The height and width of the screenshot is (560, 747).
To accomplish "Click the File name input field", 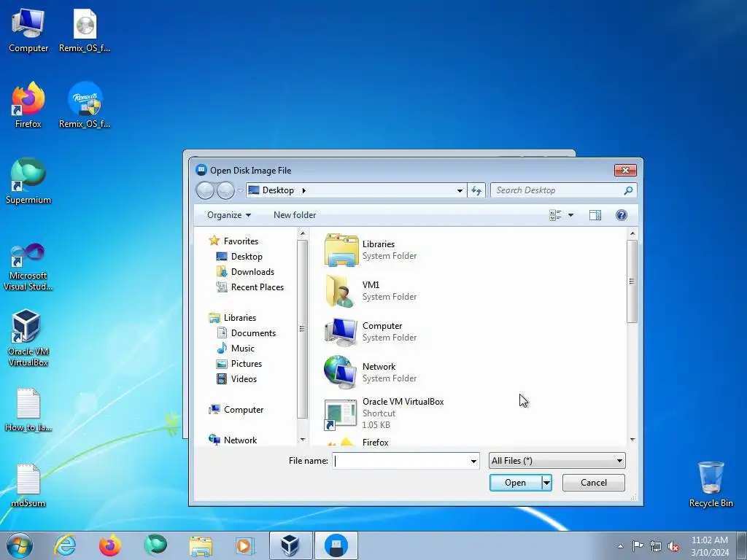I will pos(400,461).
